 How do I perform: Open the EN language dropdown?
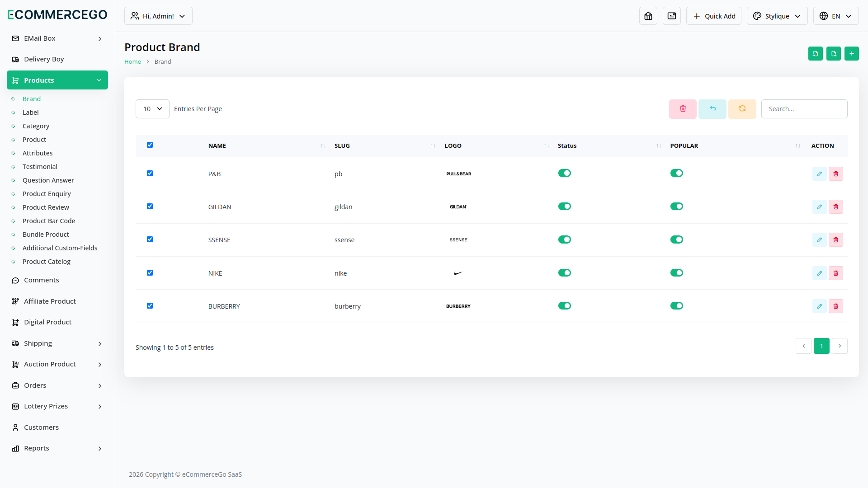[836, 16]
